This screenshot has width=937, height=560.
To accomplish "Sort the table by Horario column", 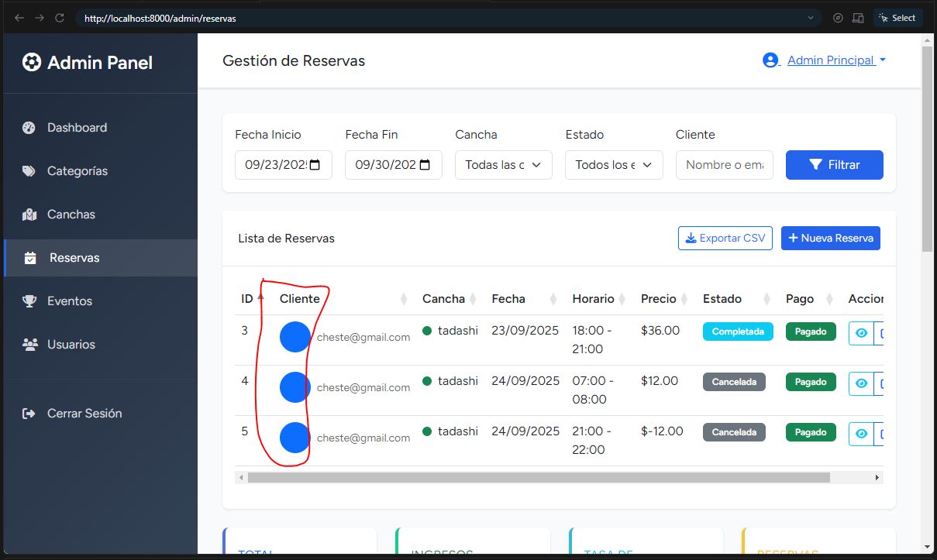I will pyautogui.click(x=600, y=299).
